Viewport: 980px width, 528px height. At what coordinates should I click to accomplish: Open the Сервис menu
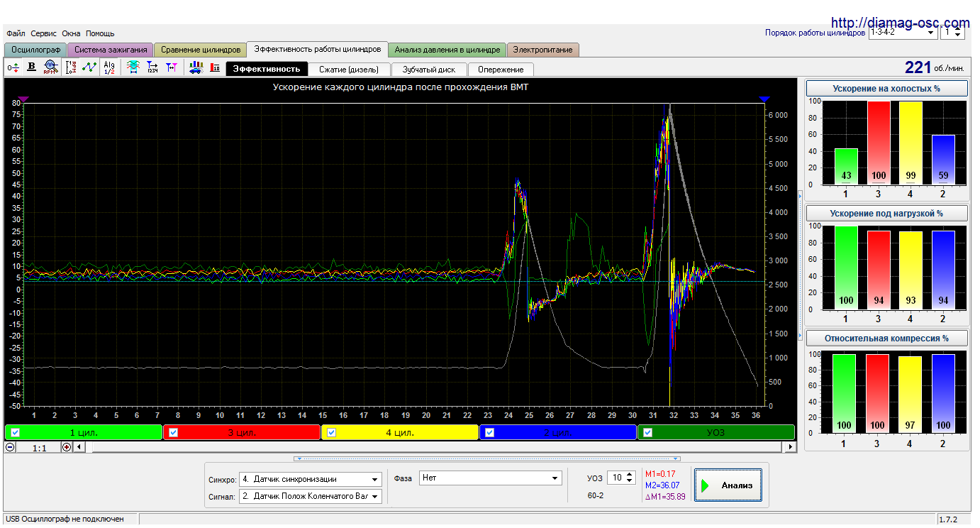click(44, 33)
